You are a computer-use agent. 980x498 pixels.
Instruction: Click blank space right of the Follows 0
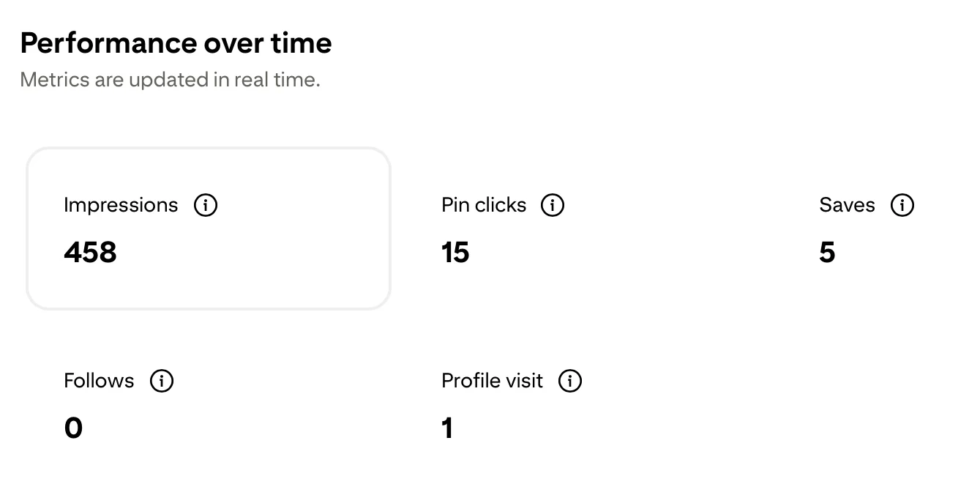(x=220, y=428)
